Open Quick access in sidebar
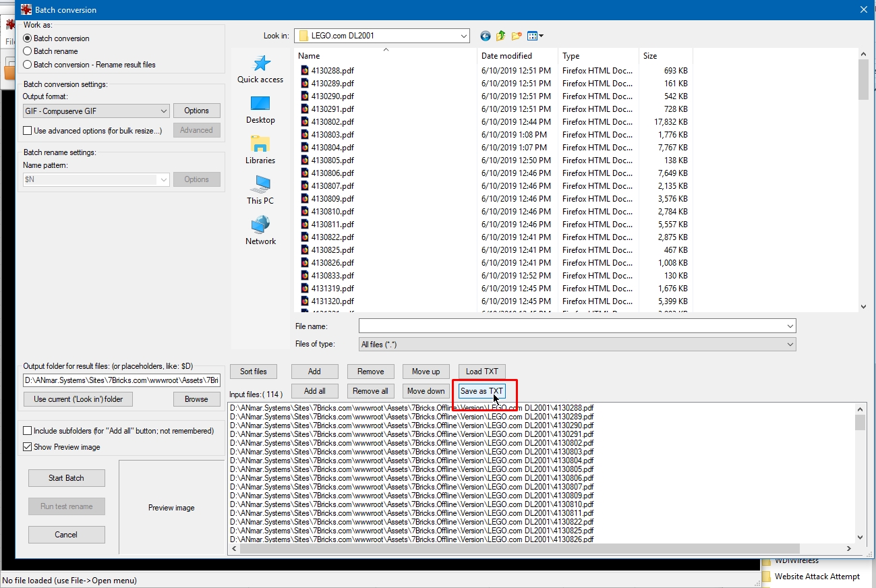The image size is (876, 588). point(260,69)
